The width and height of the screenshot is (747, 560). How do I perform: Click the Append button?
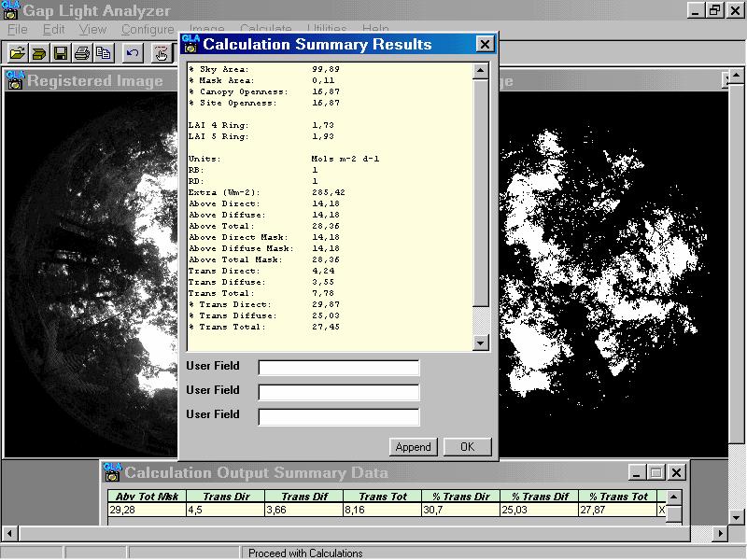413,447
